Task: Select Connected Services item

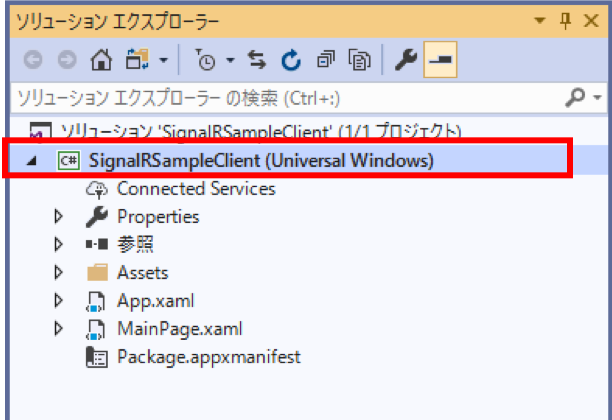Action: tap(196, 189)
